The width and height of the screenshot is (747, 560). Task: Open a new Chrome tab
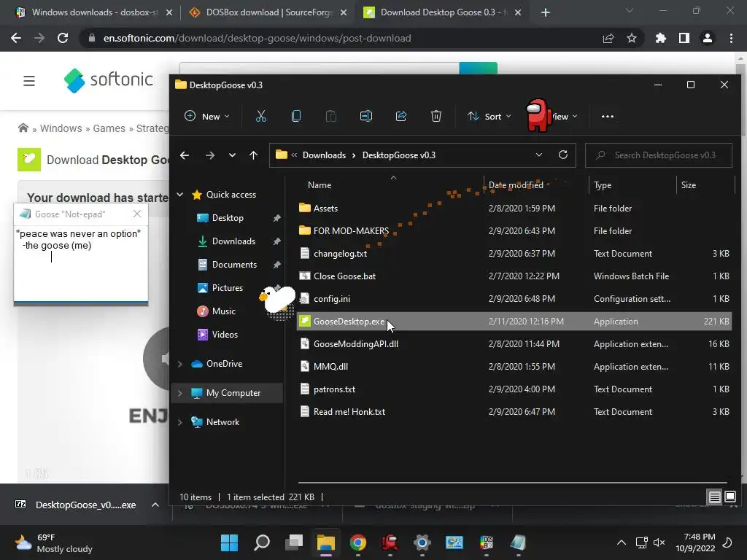click(546, 12)
